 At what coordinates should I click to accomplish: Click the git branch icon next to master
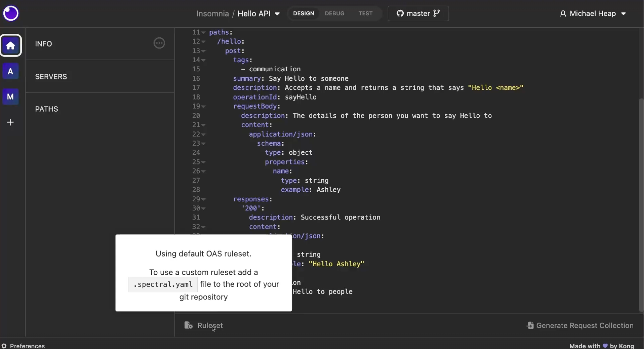coord(436,13)
